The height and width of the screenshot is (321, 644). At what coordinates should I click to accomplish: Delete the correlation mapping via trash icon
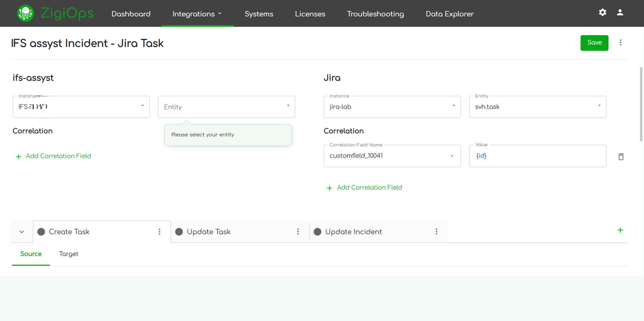tap(621, 156)
